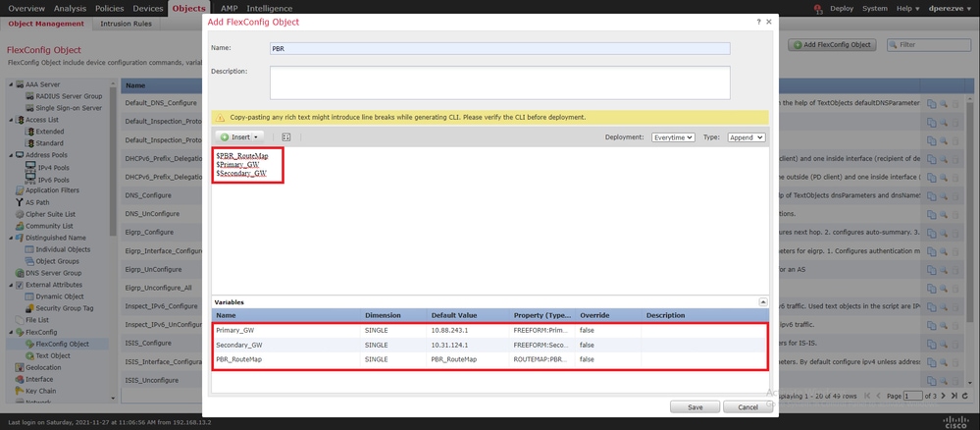The image size is (980, 430).
Task: Cancel the Add FlexConfig Object dialog
Action: point(748,406)
